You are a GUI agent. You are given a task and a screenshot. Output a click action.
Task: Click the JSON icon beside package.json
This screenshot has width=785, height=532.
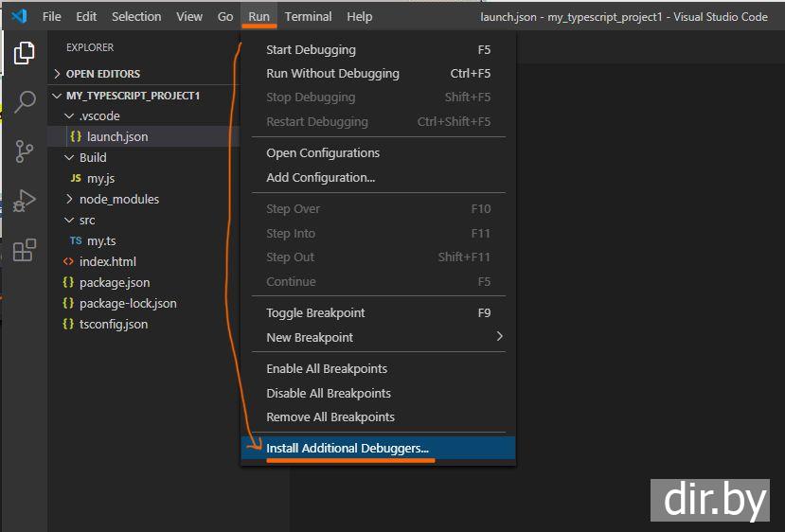(68, 282)
